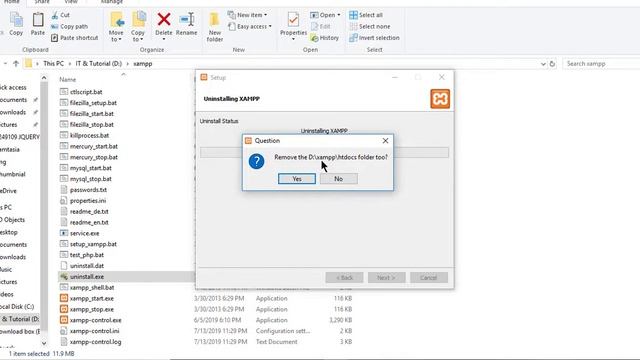Screen dimensions: 640x360
Task: Select mysql_start.bat file
Action: [90, 168]
